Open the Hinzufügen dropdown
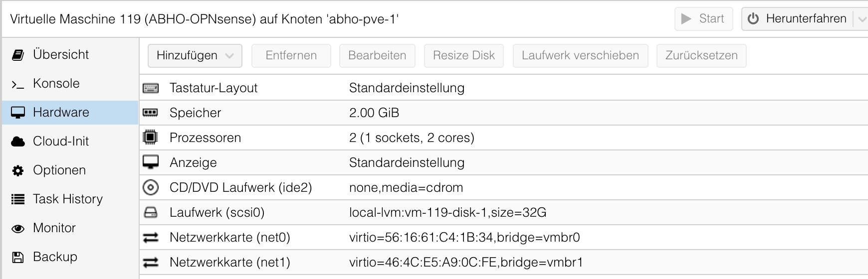 (195, 55)
